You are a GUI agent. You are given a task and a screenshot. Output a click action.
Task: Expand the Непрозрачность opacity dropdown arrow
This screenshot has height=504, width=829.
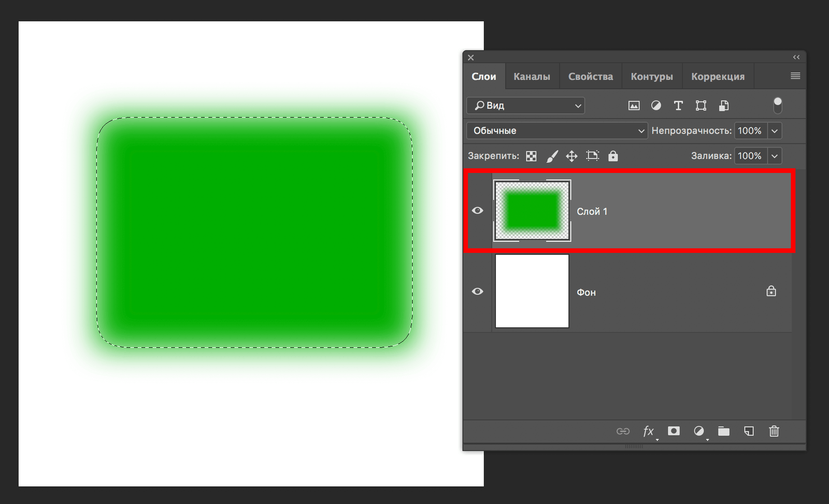pos(775,131)
